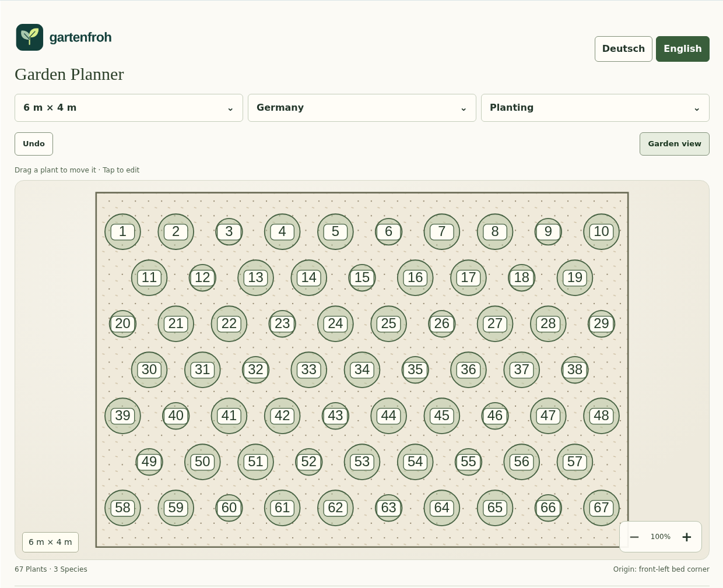Select plant marker number 67
Screen dimensions: 723x588
click(x=601, y=508)
